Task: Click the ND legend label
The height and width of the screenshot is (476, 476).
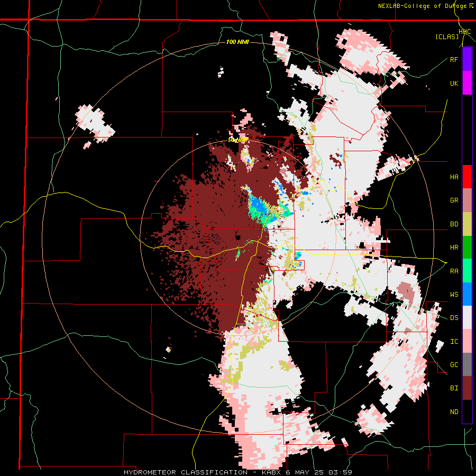Action: tap(454, 412)
